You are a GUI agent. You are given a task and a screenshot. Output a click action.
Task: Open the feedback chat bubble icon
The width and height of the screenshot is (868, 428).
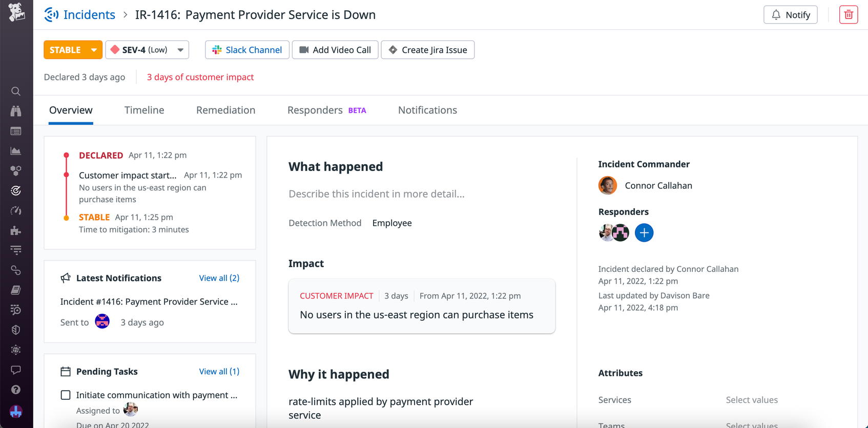(x=16, y=370)
